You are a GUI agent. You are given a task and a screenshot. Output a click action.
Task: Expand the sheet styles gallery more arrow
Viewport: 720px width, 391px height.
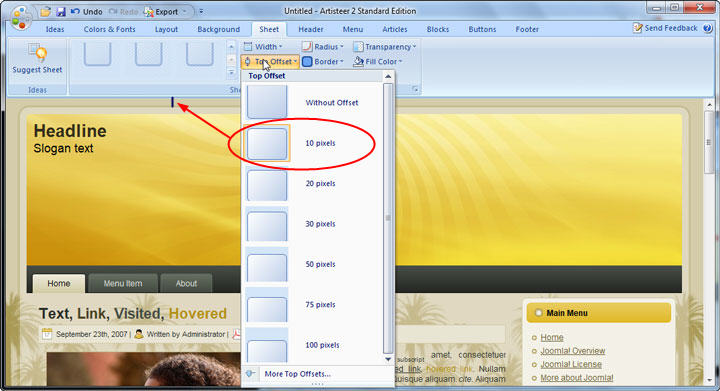coord(231,73)
